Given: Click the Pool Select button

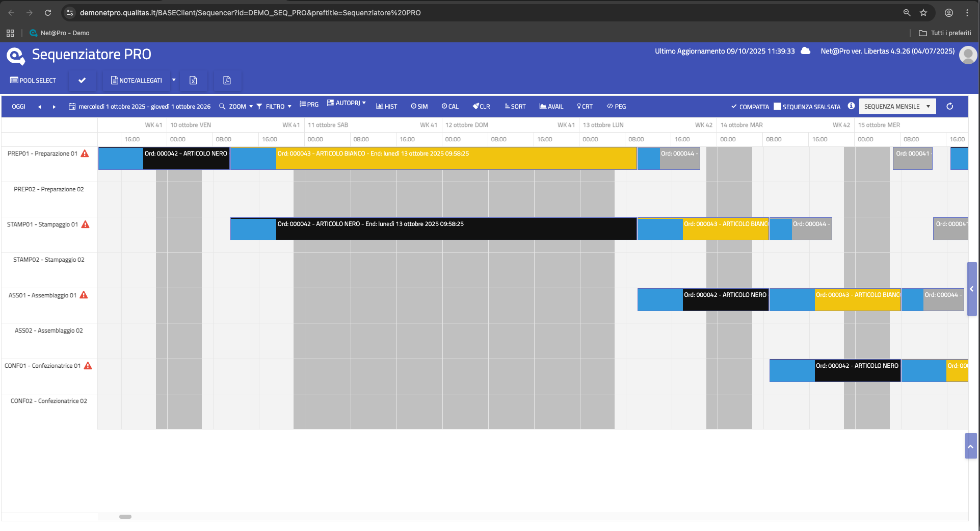Looking at the screenshot, I should [x=33, y=81].
